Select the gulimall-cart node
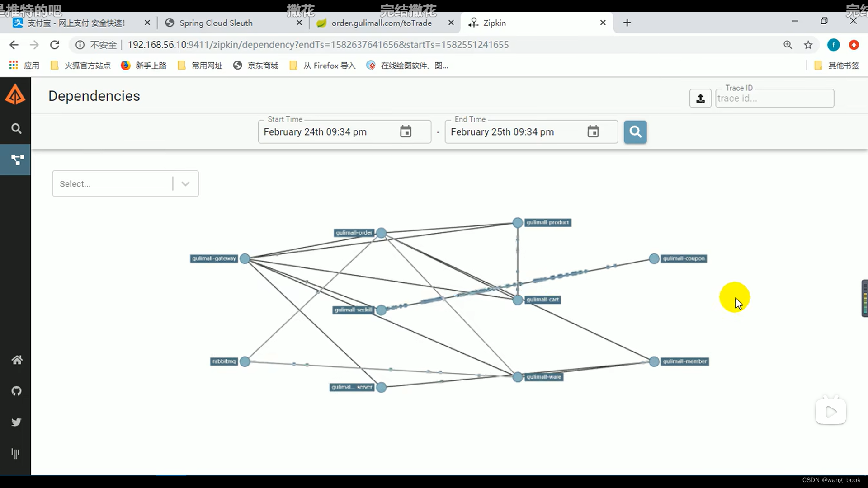This screenshot has height=488, width=868. [x=518, y=300]
